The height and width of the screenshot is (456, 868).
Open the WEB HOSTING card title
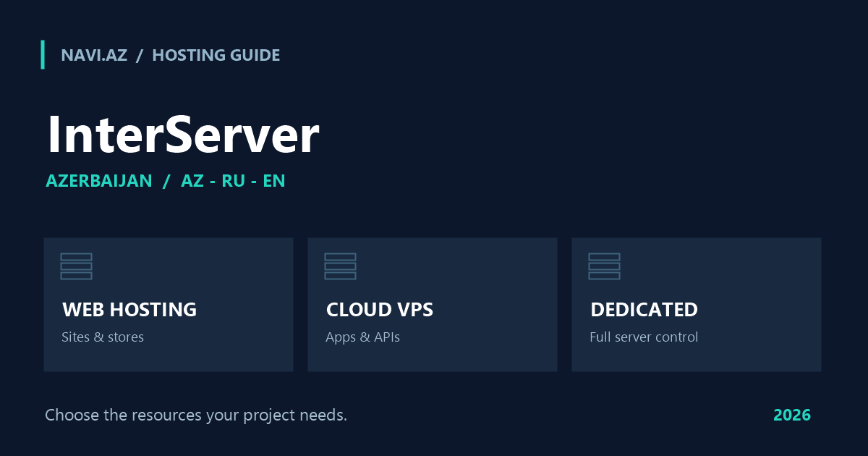129,310
